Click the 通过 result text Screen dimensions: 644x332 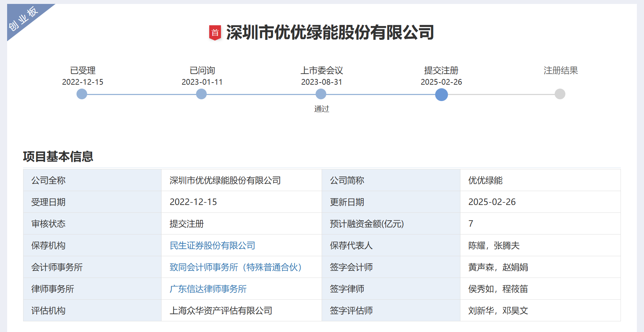click(x=322, y=109)
